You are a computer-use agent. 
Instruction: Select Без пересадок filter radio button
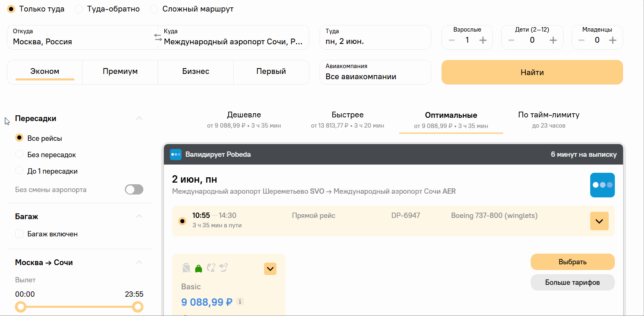click(19, 155)
